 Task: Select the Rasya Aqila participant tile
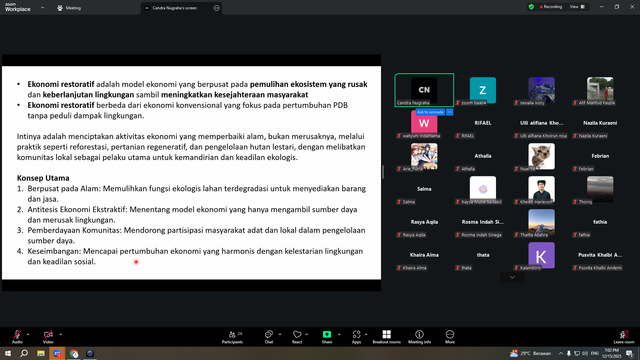424,222
